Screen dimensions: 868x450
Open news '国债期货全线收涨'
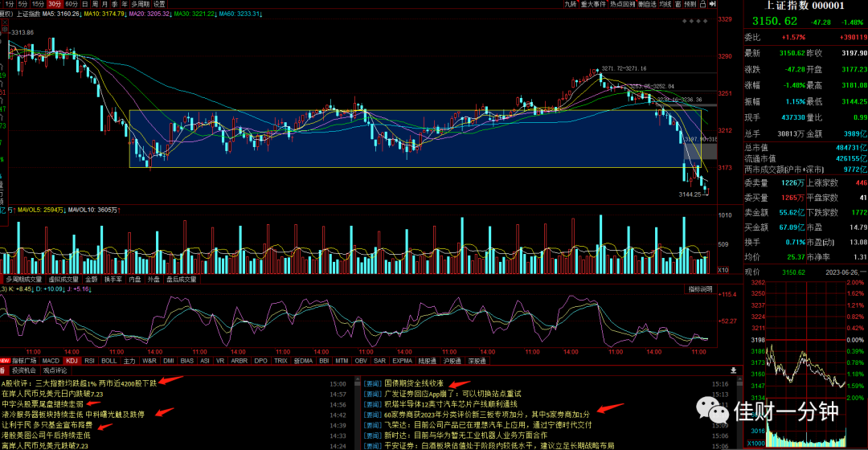[x=414, y=383]
